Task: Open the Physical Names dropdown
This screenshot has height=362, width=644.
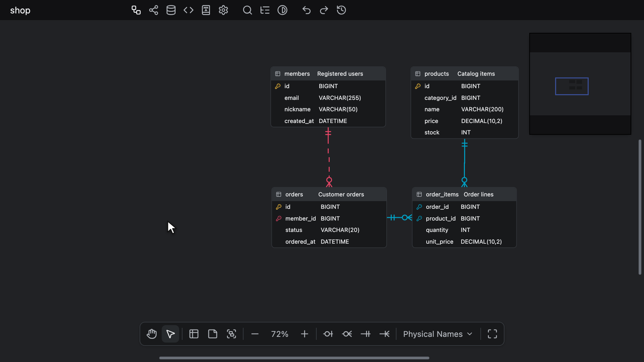Action: pos(438,334)
